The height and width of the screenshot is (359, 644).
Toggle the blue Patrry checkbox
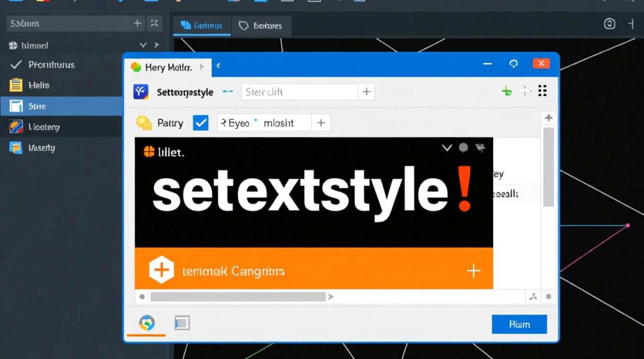201,123
